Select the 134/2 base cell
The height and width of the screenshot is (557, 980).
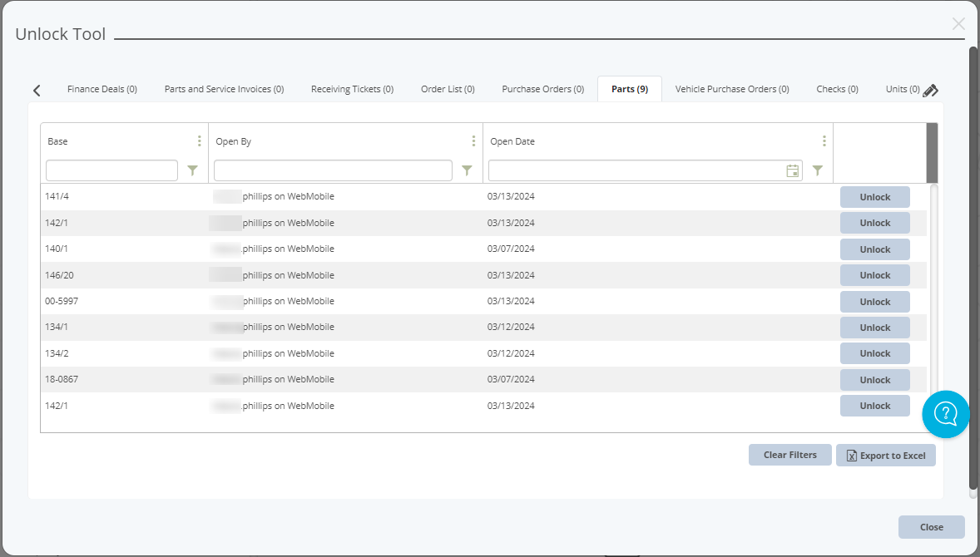(57, 352)
